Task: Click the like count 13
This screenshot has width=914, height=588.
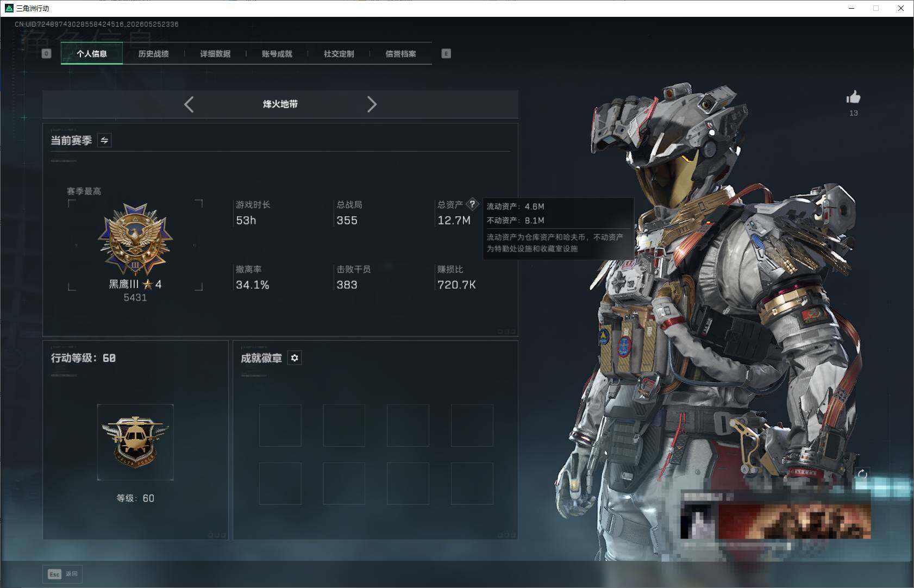Action: tap(854, 113)
